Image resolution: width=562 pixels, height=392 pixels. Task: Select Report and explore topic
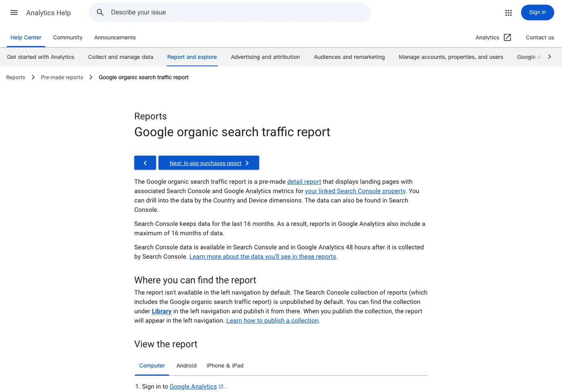[192, 57]
